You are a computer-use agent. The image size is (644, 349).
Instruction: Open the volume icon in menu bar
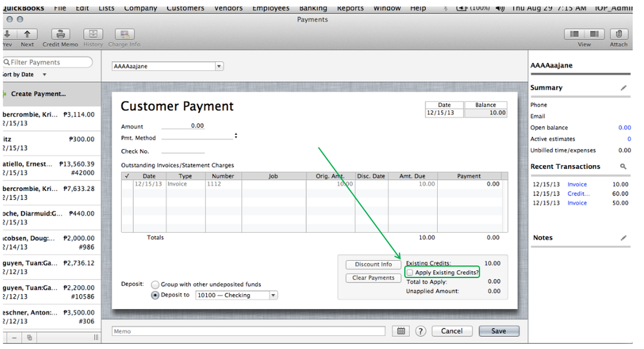coord(500,8)
